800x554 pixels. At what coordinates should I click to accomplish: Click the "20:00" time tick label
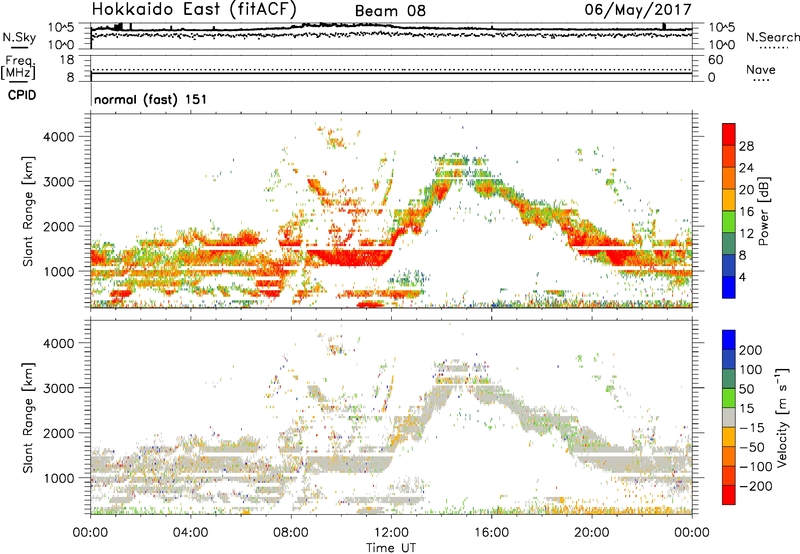tap(592, 533)
